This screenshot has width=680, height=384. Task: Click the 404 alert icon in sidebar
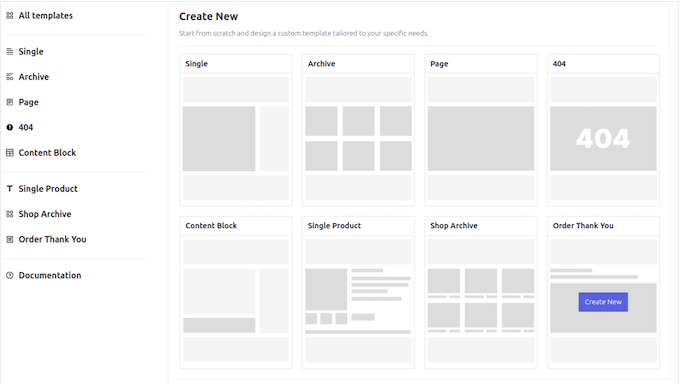click(x=10, y=128)
